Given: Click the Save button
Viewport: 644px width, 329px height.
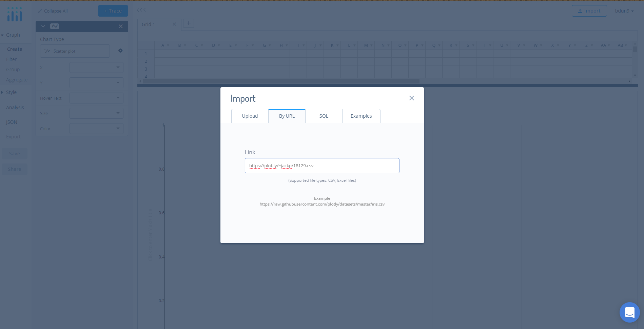Looking at the screenshot, I should click(x=15, y=154).
